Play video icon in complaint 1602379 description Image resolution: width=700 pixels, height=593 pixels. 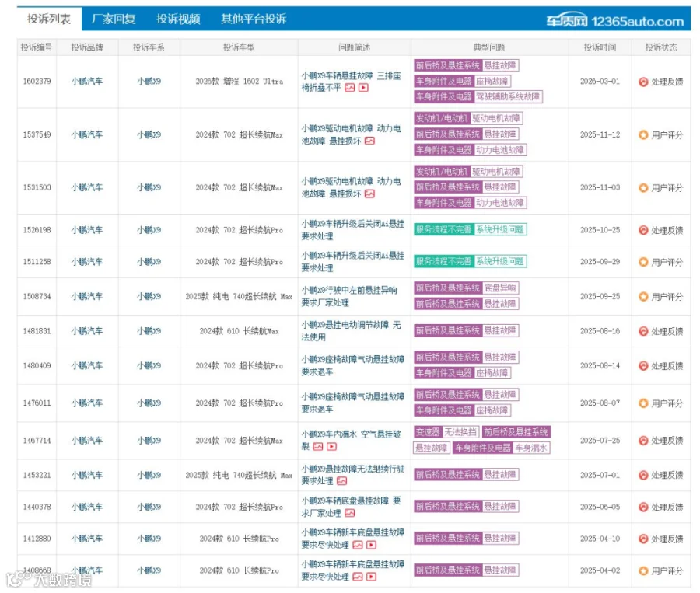tap(363, 88)
